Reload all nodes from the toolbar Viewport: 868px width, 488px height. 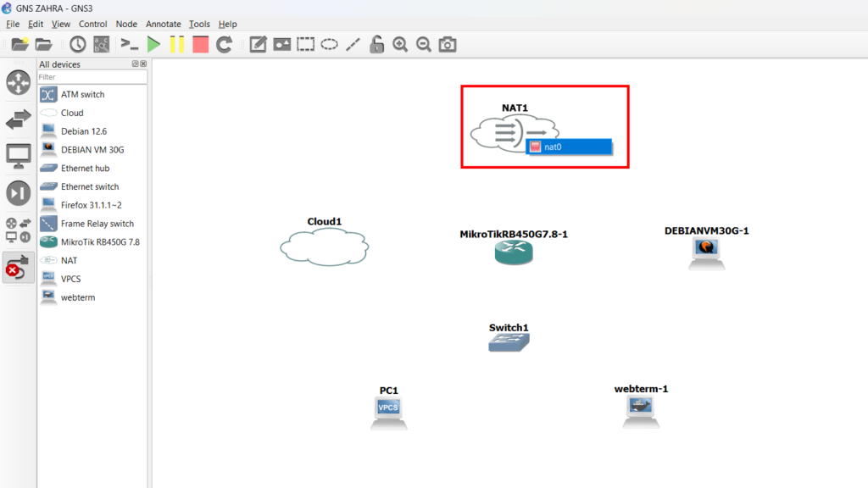click(224, 45)
